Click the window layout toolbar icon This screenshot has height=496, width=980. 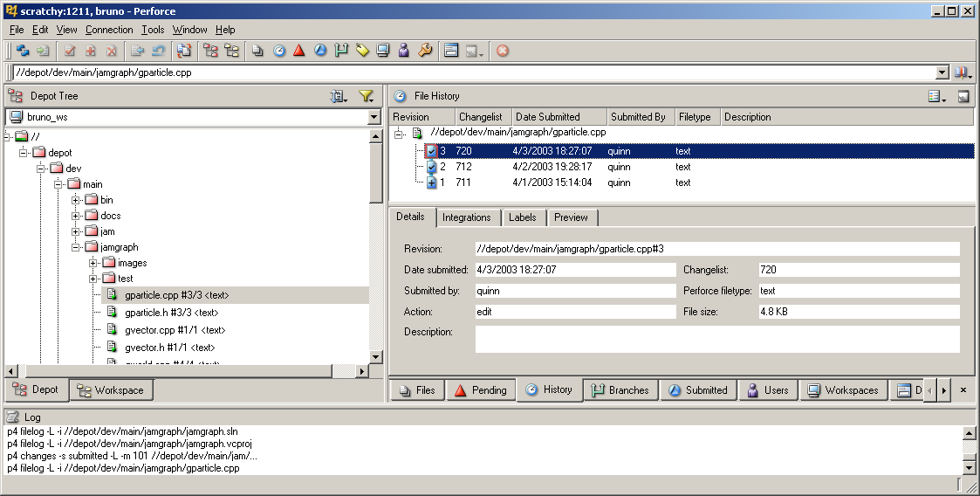[451, 51]
